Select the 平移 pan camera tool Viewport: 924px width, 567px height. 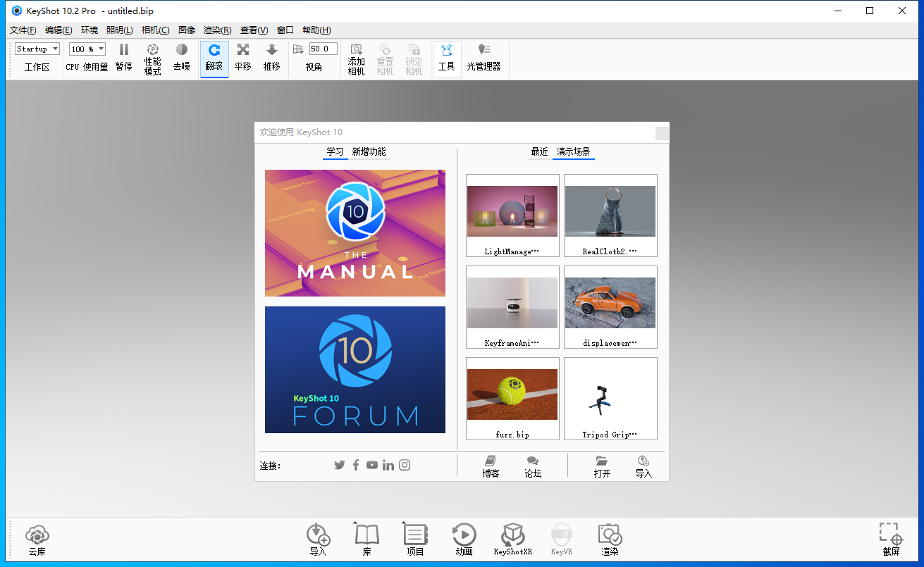point(243,50)
